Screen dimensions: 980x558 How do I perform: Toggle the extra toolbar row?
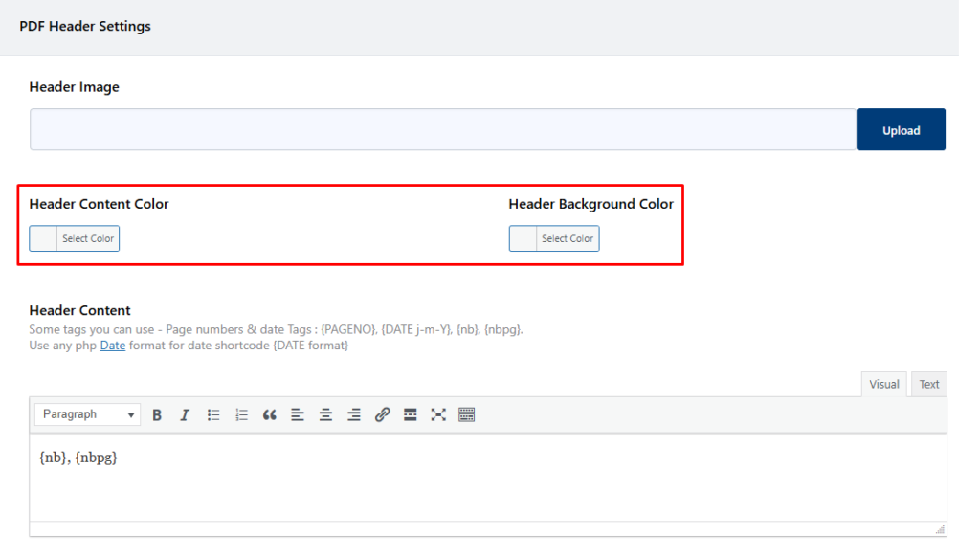pyautogui.click(x=466, y=414)
